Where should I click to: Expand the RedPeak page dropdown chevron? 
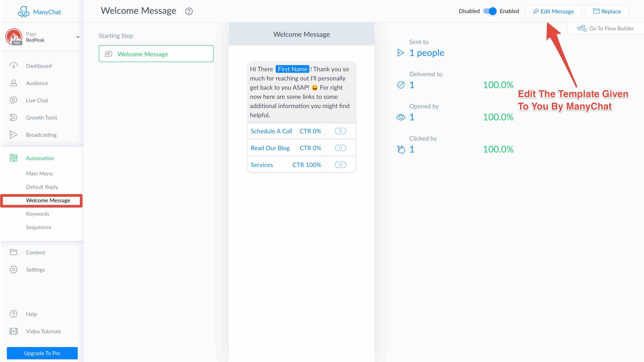click(78, 37)
